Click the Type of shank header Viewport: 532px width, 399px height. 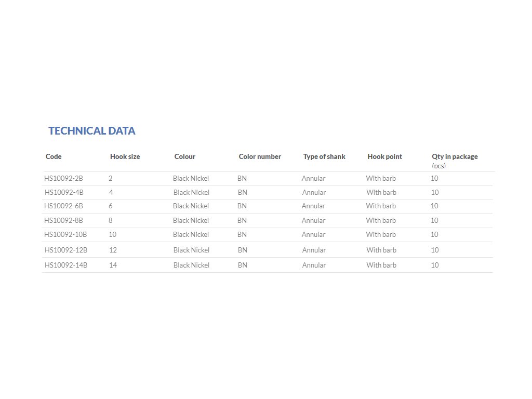pyautogui.click(x=324, y=156)
